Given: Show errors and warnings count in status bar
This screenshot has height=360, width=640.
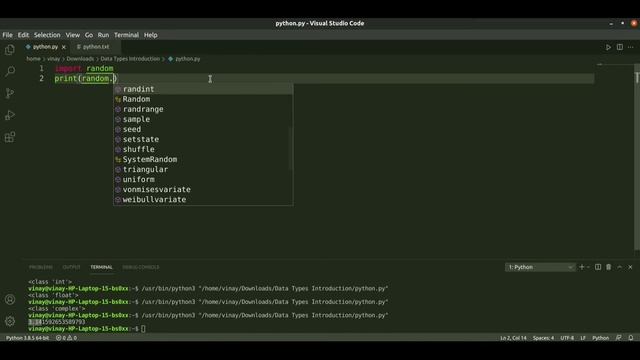Looking at the screenshot, I should coord(66,338).
